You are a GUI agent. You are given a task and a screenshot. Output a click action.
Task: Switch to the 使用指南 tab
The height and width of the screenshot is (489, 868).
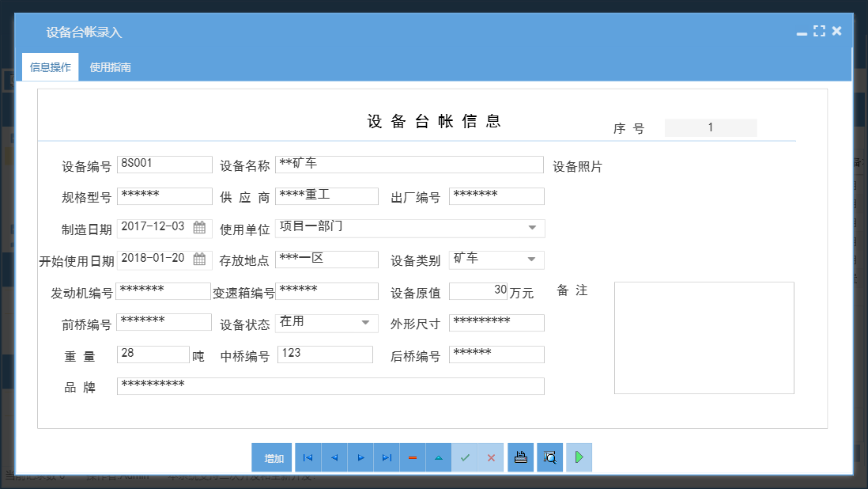[x=110, y=66]
